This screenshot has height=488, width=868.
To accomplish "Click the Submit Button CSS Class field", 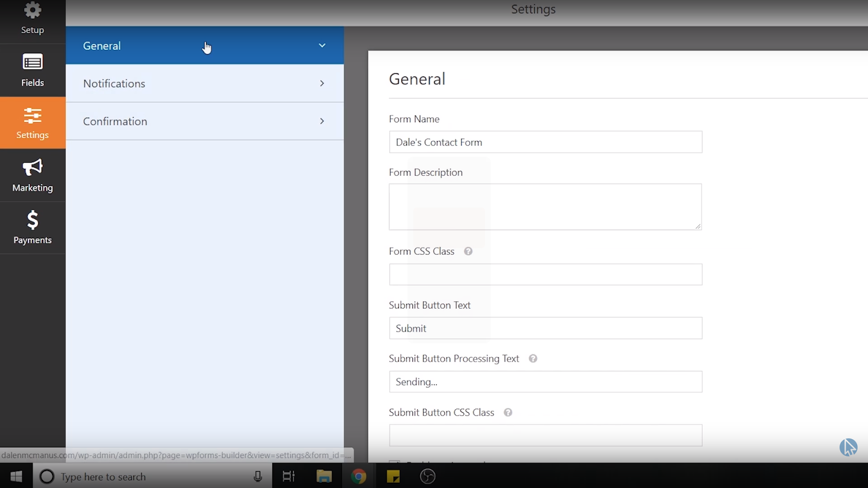I will point(546,435).
